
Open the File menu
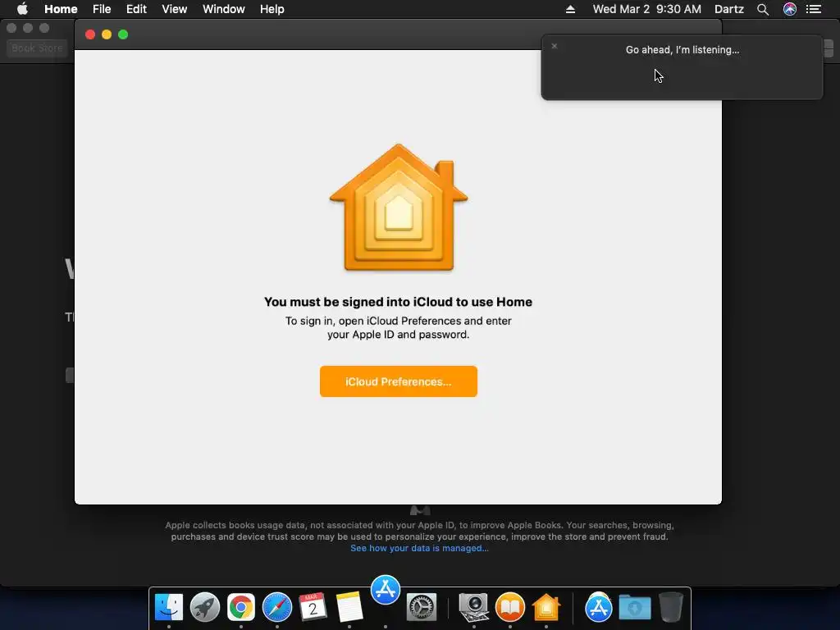(101, 9)
